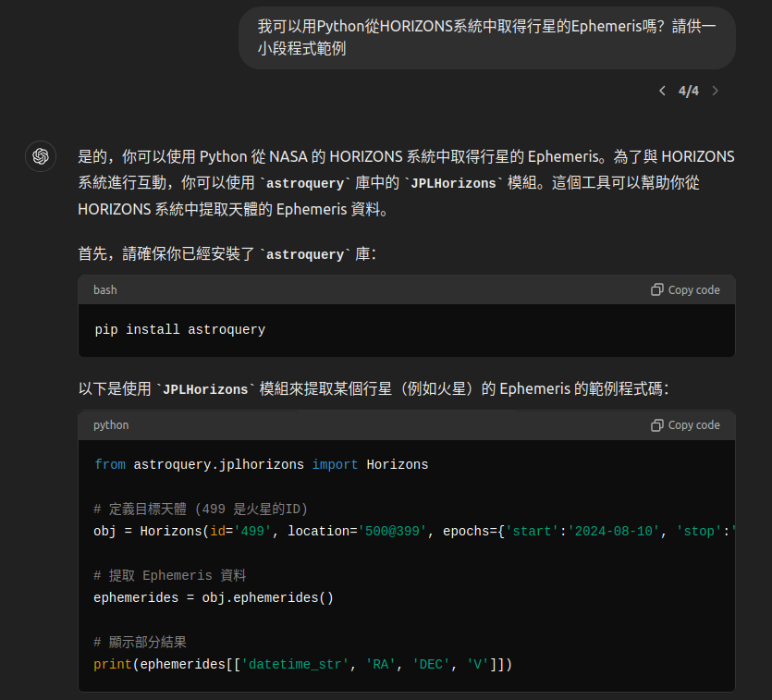Go to previous response with left chevron
Screen dimensions: 772x700
[662, 91]
